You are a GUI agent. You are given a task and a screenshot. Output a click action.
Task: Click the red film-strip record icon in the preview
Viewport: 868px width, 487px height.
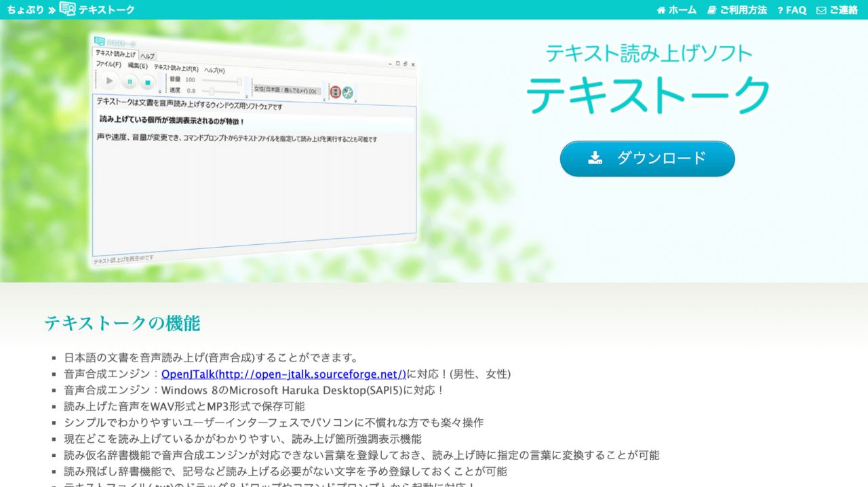click(x=335, y=92)
